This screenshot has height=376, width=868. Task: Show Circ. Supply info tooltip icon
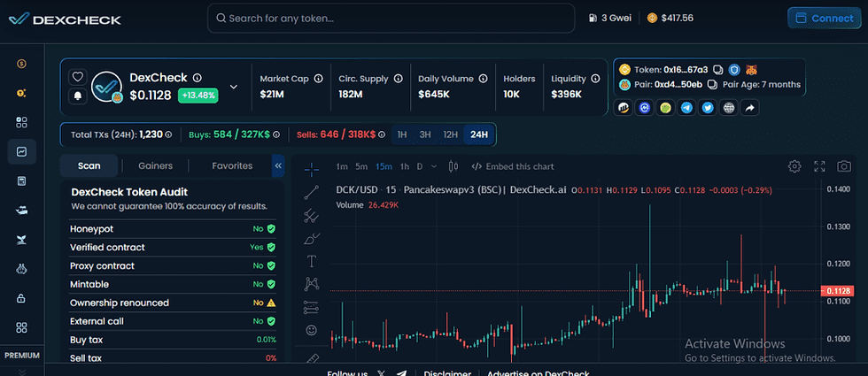398,79
